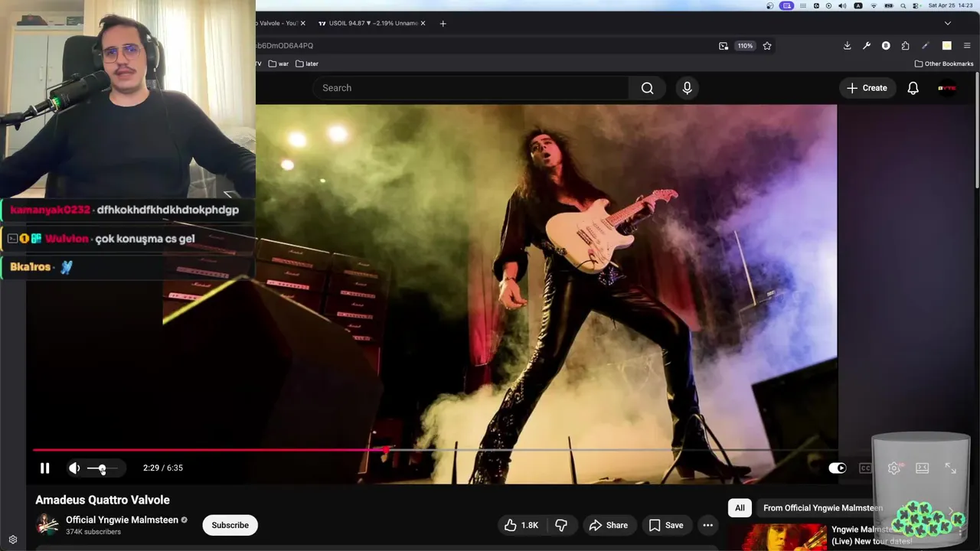This screenshot has width=980, height=551.
Task: Open the stream overlay settings gear
Action: (12, 540)
